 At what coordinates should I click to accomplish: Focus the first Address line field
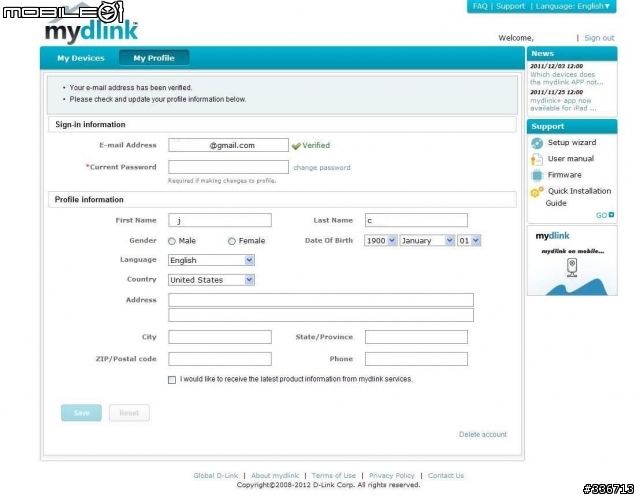pyautogui.click(x=321, y=300)
